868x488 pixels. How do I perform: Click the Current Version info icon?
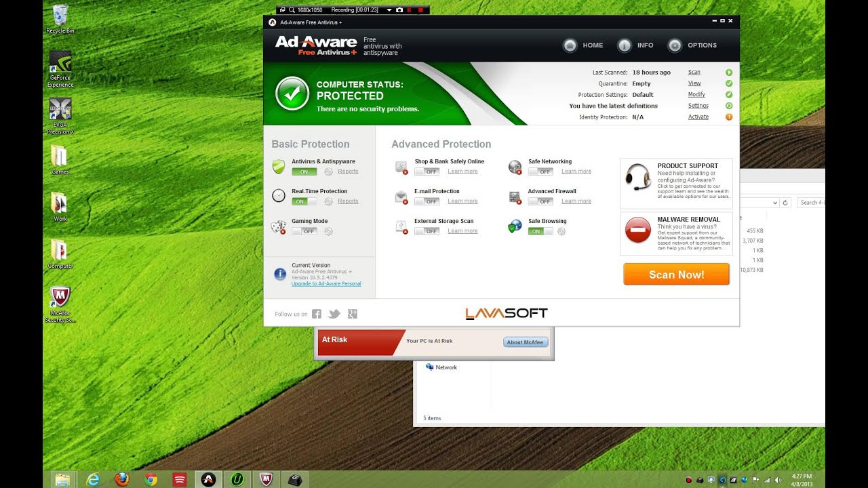(280, 274)
